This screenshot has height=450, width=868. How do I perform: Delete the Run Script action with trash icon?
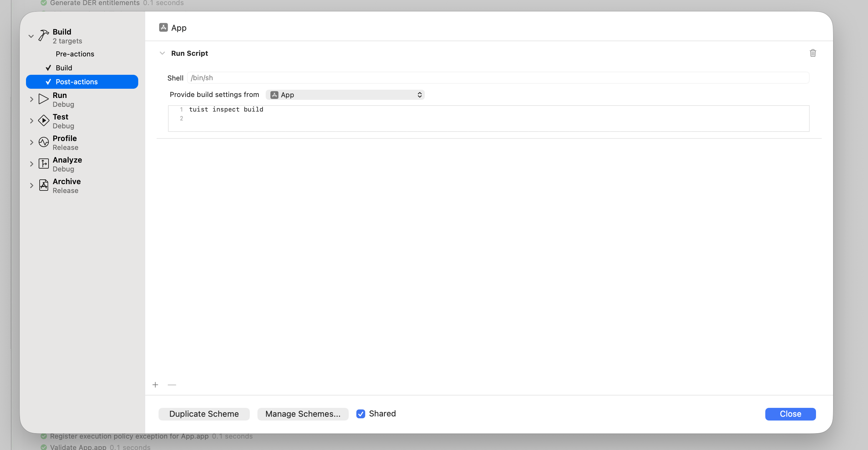click(813, 53)
